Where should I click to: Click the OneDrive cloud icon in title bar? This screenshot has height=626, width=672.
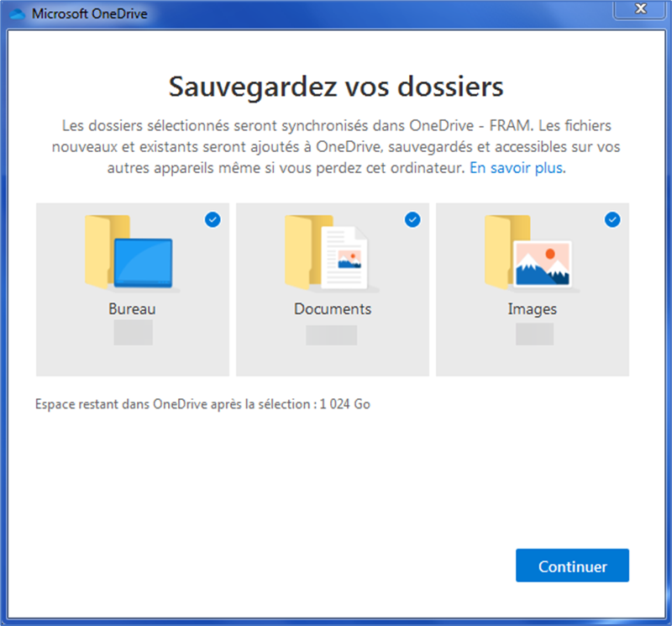tap(18, 13)
